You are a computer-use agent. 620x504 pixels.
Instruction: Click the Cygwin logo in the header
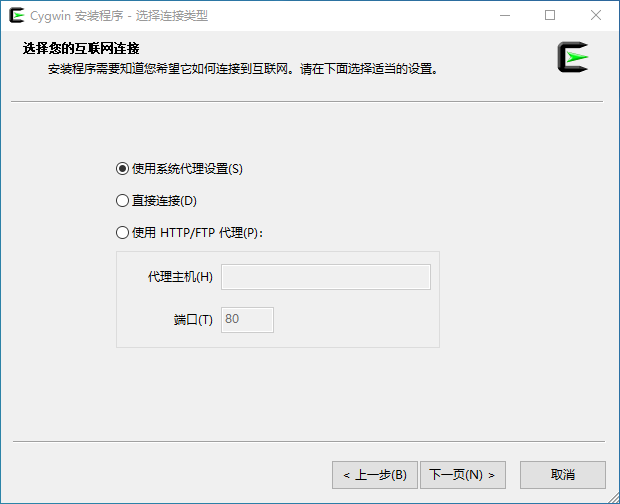(x=573, y=58)
